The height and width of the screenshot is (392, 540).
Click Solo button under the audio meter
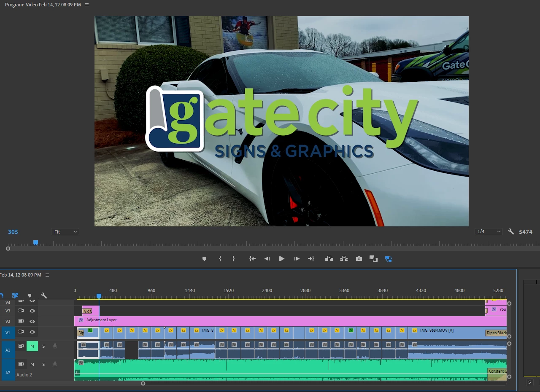530,382
